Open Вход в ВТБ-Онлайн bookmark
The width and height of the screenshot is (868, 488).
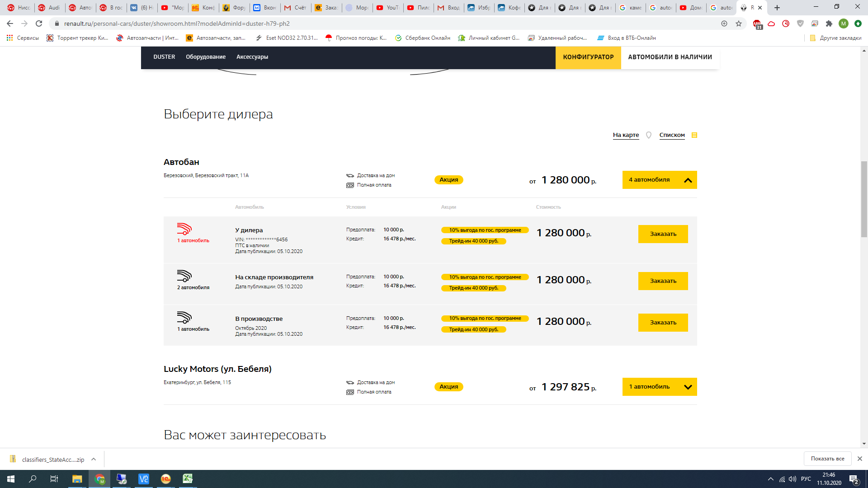[627, 38]
